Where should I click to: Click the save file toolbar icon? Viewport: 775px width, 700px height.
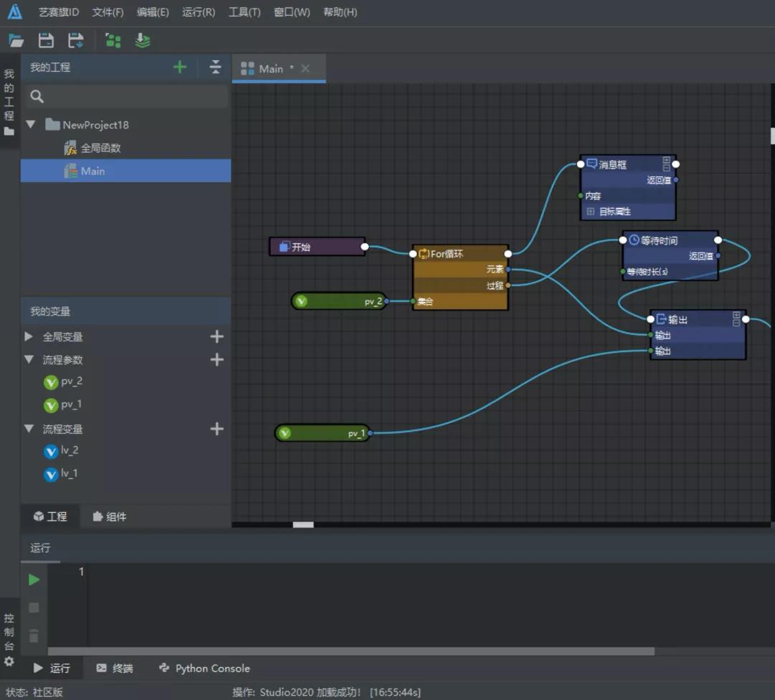click(46, 41)
